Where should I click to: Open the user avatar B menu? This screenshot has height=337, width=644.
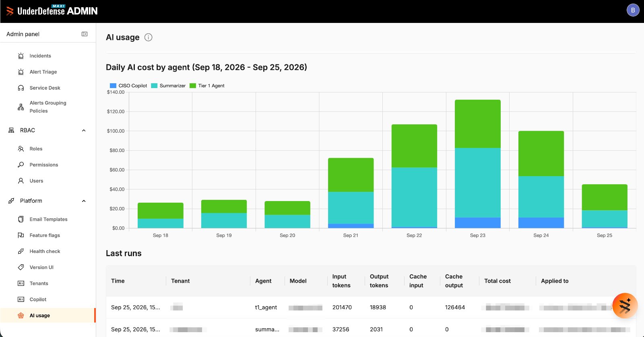pos(633,10)
